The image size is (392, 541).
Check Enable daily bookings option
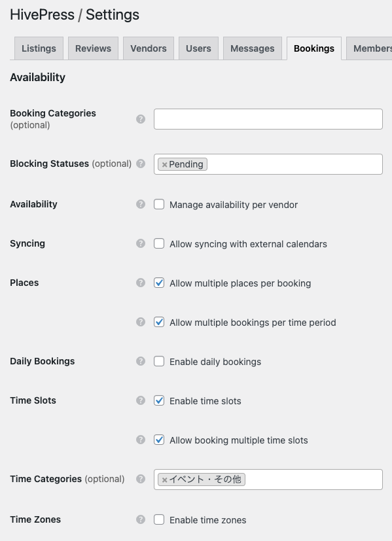point(159,361)
